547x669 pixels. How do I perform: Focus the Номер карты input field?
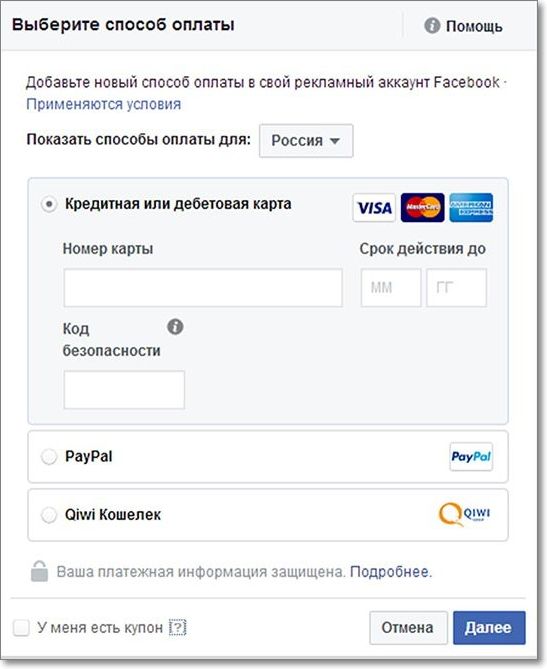tap(203, 288)
